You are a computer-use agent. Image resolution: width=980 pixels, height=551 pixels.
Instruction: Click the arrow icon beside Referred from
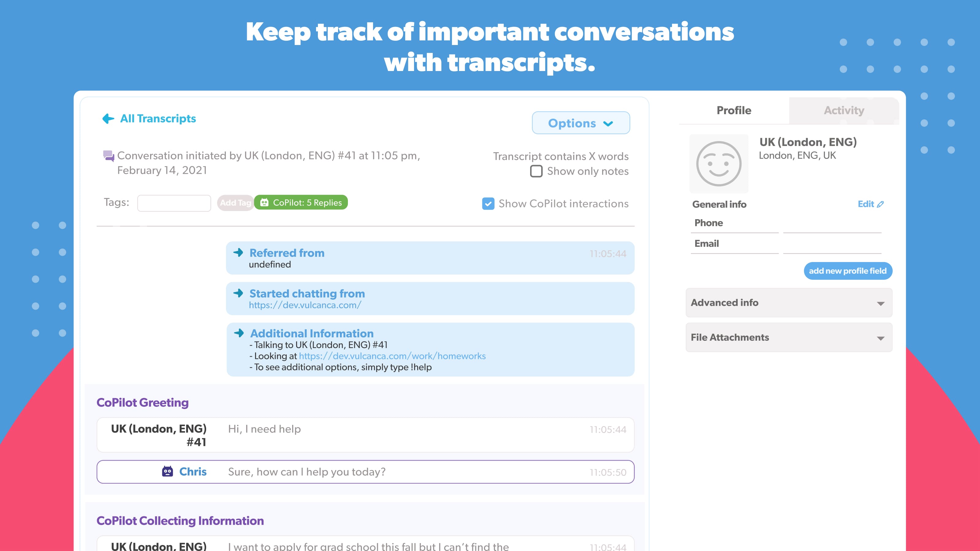239,253
